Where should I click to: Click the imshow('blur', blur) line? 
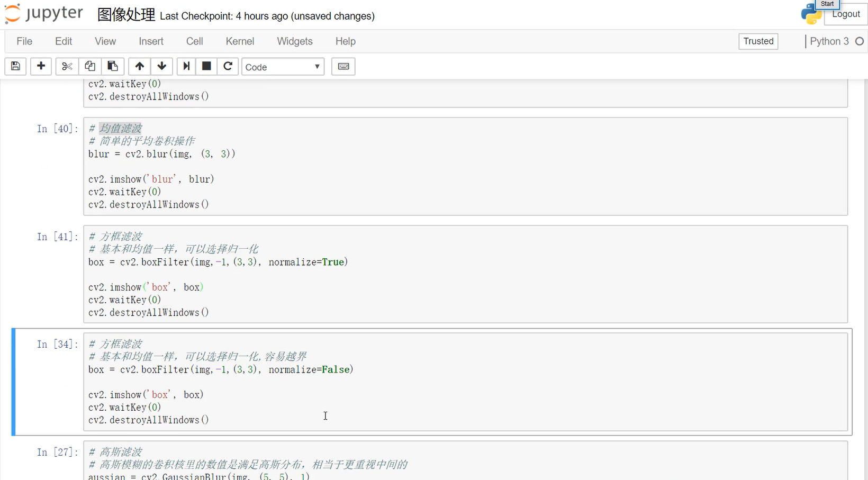(x=151, y=179)
